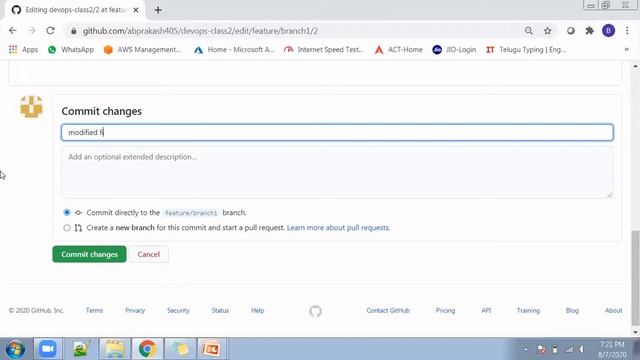This screenshot has height=360, width=640.
Task: Select the Editing devops-class2 GitHub tab
Action: point(76,10)
